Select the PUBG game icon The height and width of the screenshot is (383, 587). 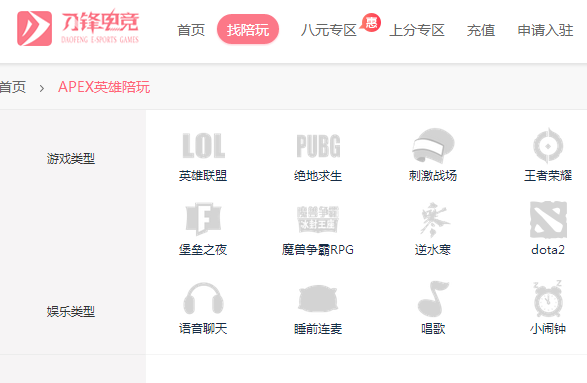point(318,146)
